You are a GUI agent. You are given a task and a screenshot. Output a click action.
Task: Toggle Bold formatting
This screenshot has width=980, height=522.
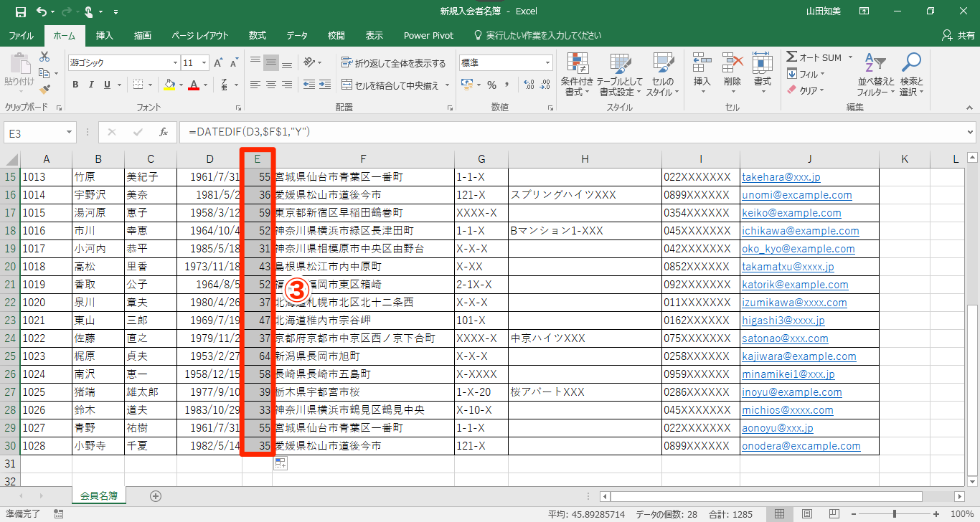75,85
